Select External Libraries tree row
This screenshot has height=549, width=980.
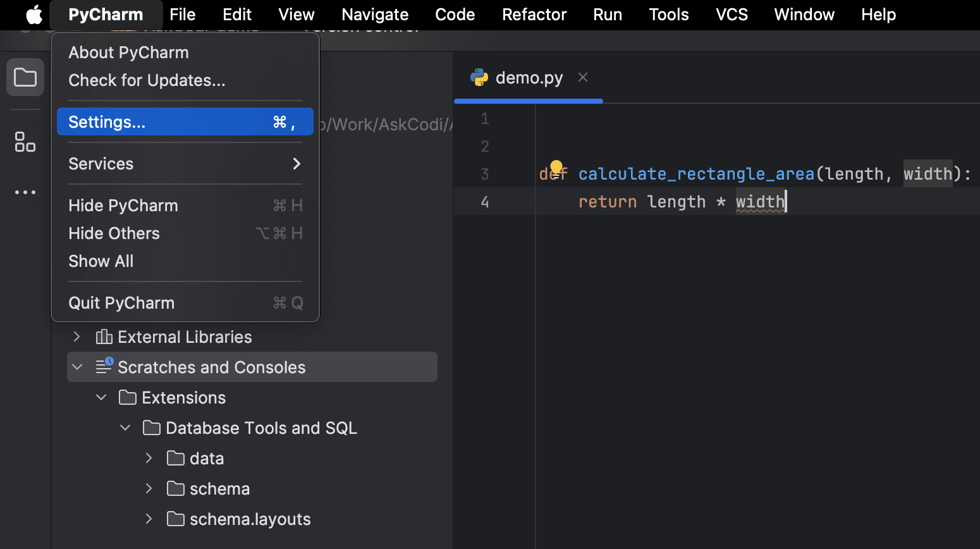252,337
